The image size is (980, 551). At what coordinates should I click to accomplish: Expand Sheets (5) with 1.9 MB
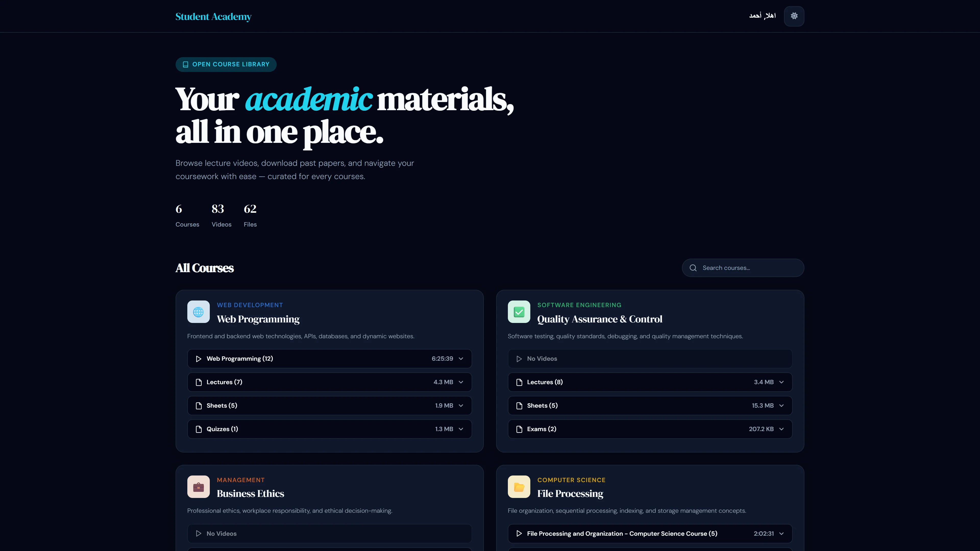pos(329,405)
